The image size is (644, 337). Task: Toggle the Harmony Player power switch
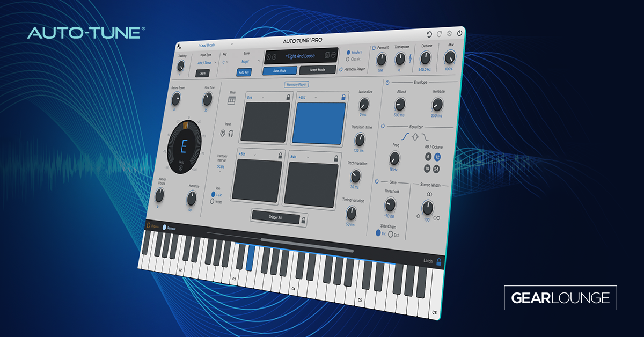click(341, 69)
